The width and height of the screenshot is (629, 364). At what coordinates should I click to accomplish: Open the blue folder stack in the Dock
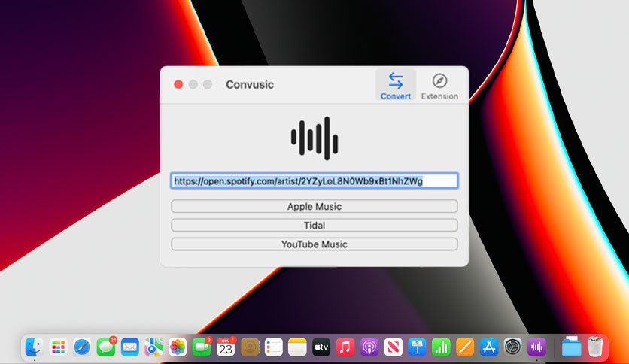[x=571, y=347]
